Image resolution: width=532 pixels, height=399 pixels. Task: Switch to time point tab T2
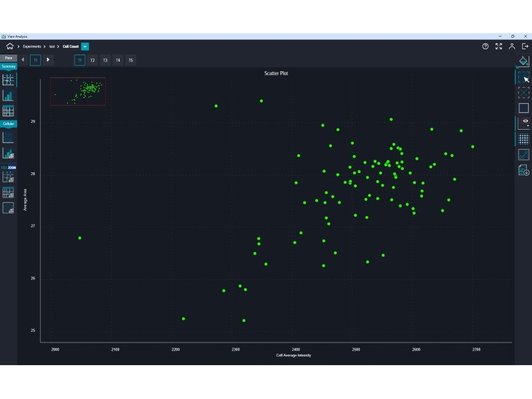pos(92,60)
